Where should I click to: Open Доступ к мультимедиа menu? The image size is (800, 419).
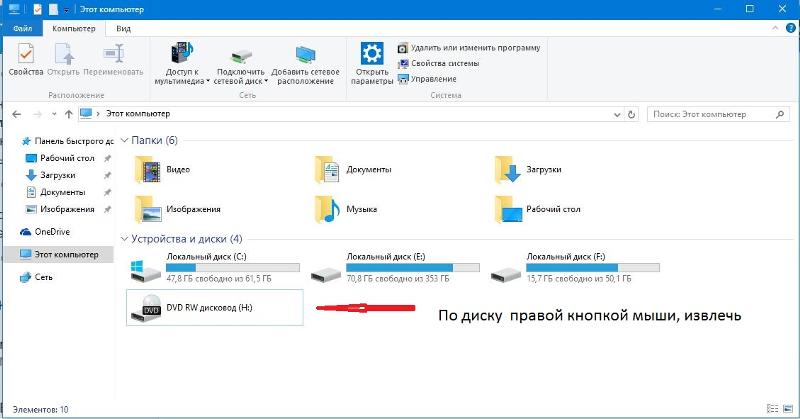coord(182,64)
